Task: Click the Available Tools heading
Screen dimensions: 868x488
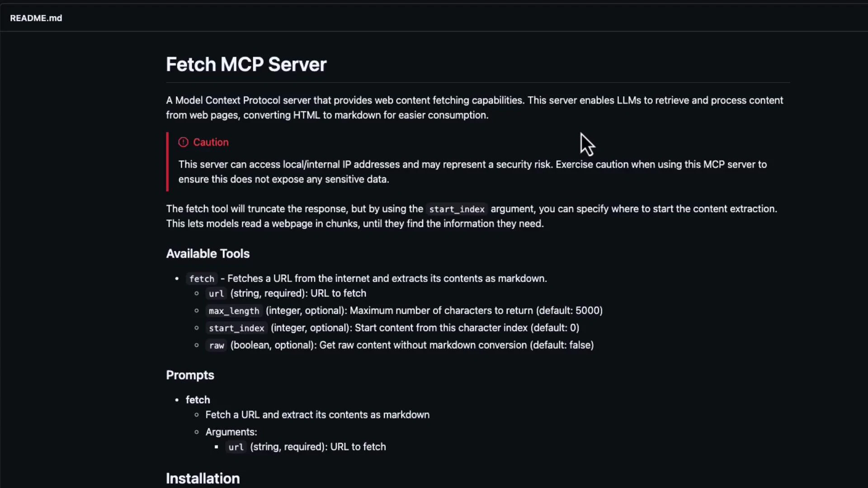Action: click(x=208, y=254)
